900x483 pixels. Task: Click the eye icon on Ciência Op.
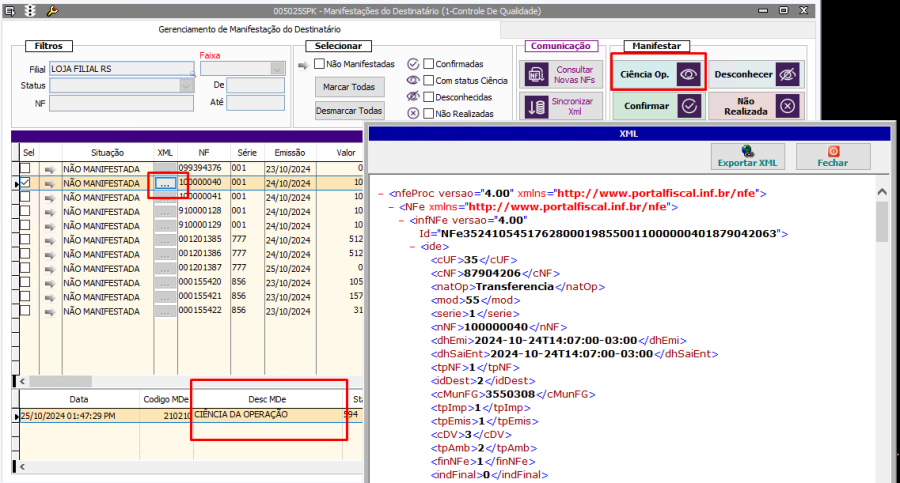click(688, 74)
